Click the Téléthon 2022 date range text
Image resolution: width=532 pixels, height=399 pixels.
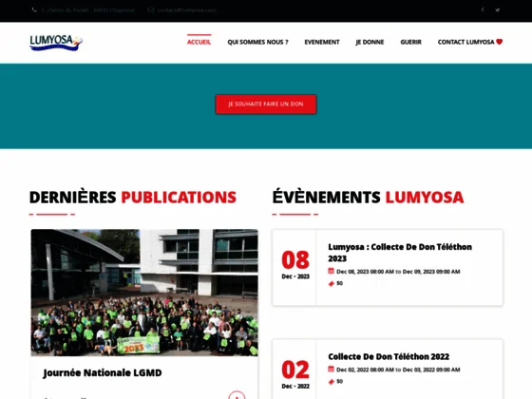point(398,370)
